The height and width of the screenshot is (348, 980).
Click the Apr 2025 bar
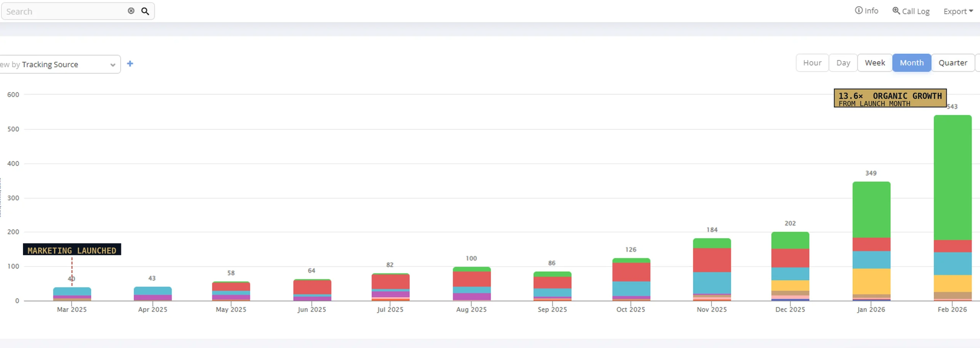coord(153,293)
